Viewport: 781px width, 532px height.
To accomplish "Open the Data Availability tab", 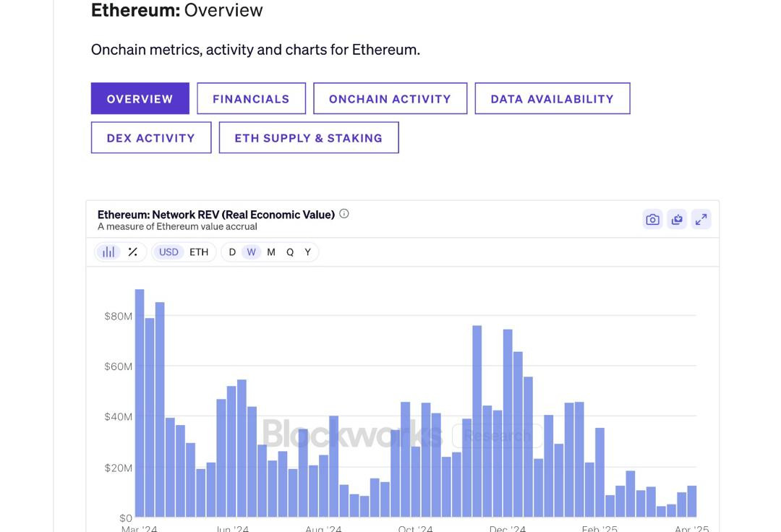I will click(552, 99).
